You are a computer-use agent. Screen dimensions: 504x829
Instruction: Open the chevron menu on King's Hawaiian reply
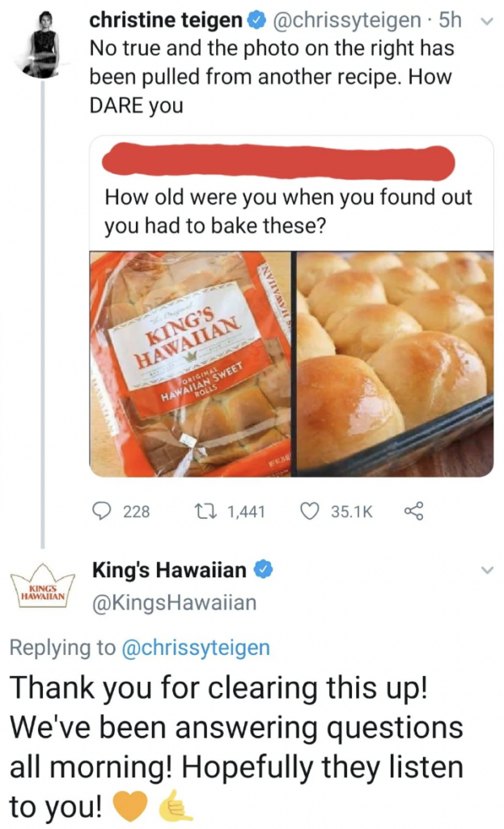pyautogui.click(x=486, y=571)
